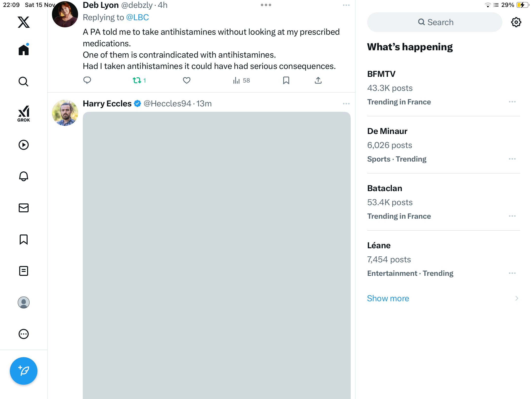Open more options on Harry Eccles post
The height and width of the screenshot is (399, 532).
[346, 104]
